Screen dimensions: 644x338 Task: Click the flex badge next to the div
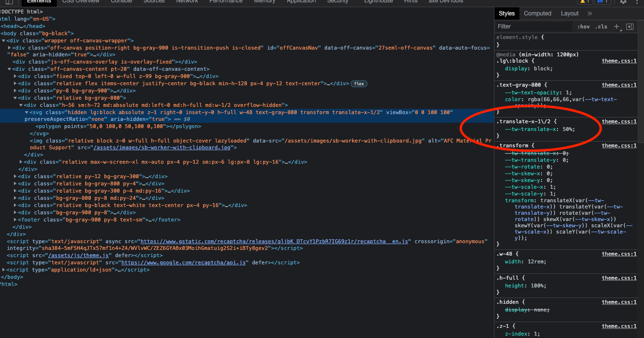[x=359, y=83]
